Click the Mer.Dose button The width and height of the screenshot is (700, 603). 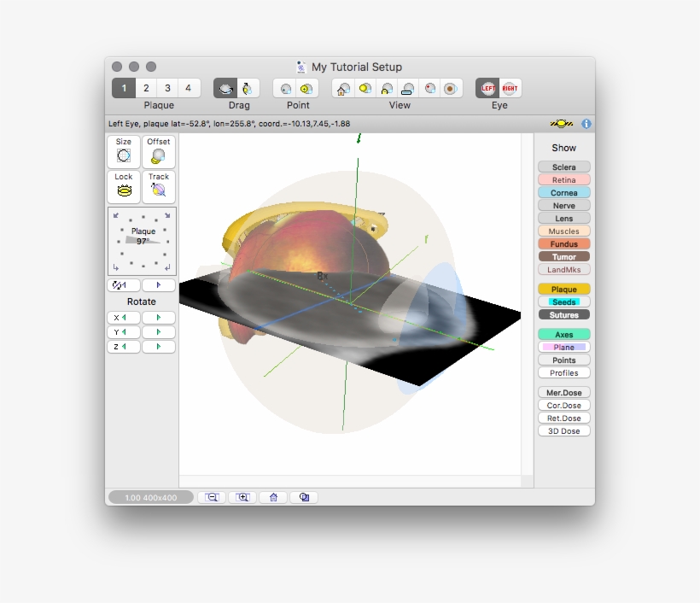click(x=563, y=392)
